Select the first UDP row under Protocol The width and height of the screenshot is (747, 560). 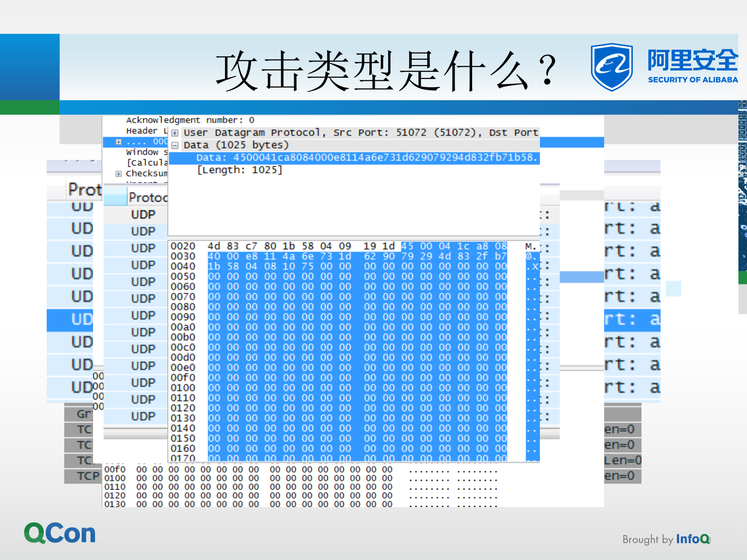(142, 214)
